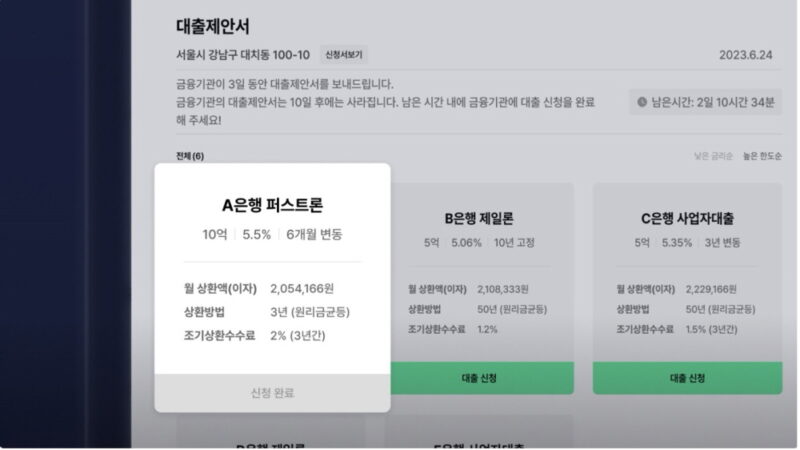This screenshot has width=800, height=450.
Task: Click the 대출제안서 page heading
Action: 213,27
